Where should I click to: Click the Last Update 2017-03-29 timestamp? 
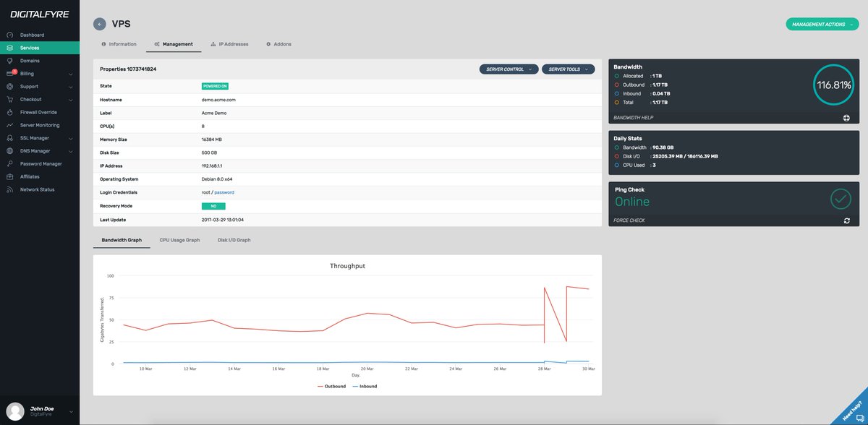(223, 219)
